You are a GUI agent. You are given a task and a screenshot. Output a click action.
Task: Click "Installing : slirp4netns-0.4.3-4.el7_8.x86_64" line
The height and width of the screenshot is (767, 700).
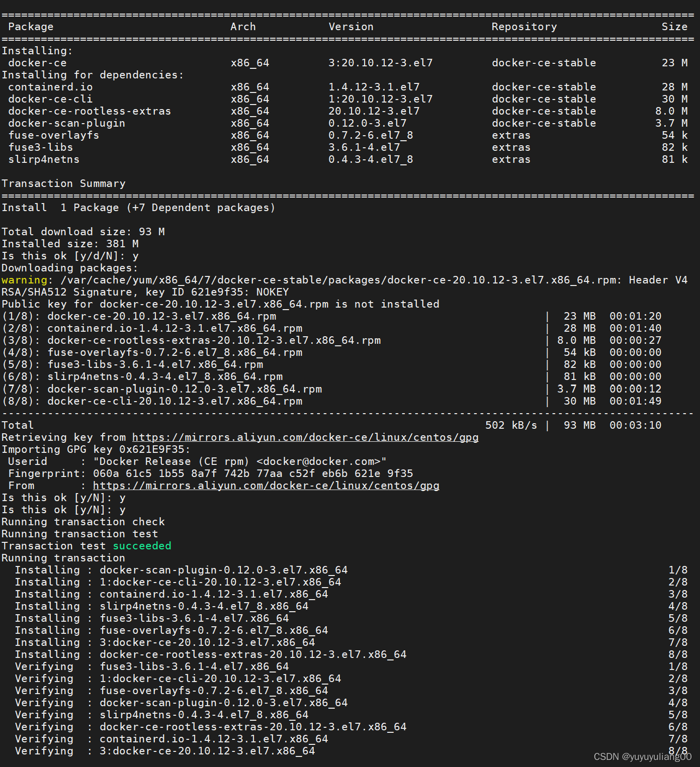[351, 606]
